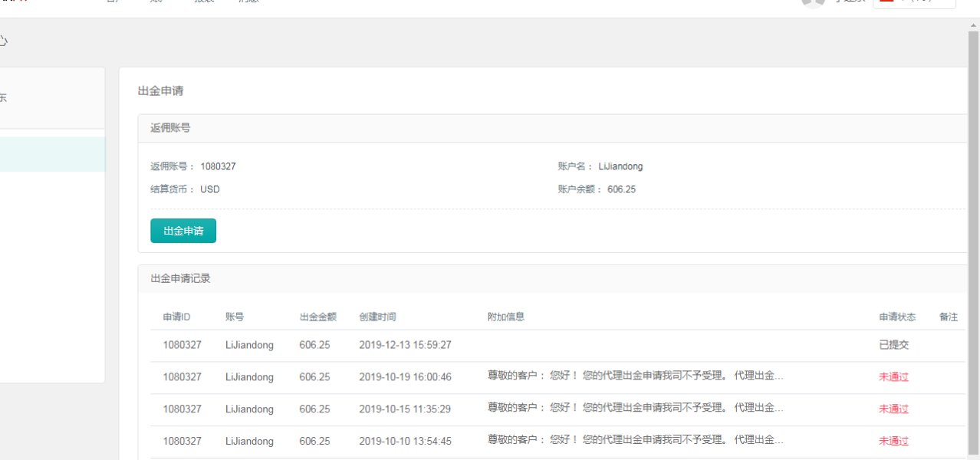Click 未通过 status of the 2019-10-15 record
This screenshot has width=980, height=460.
click(893, 409)
